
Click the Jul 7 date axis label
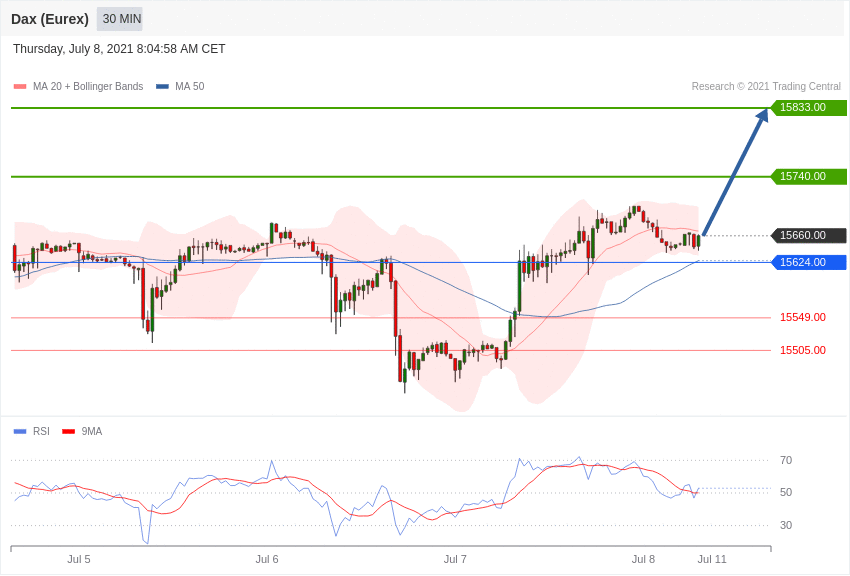click(x=455, y=559)
